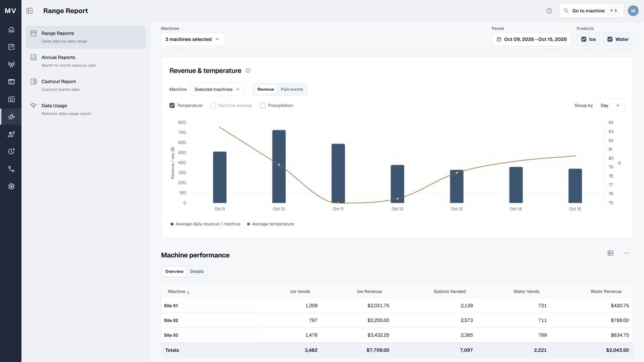Screen dimensions: 644x362
Task: Open the reports chart icon in sidebar
Action: (11, 117)
